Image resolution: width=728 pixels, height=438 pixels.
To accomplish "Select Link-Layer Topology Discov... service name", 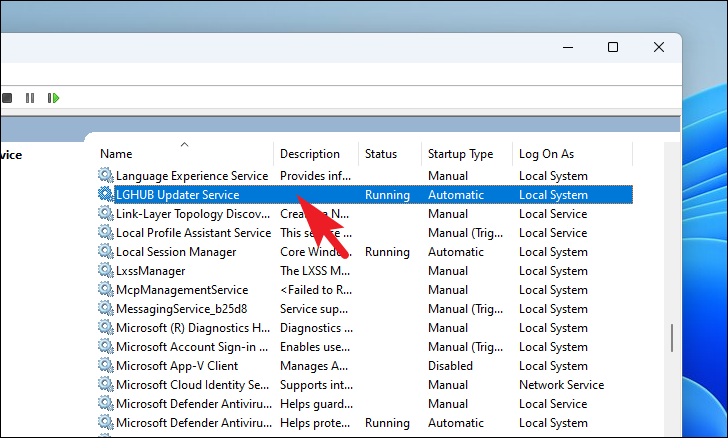I will (193, 214).
